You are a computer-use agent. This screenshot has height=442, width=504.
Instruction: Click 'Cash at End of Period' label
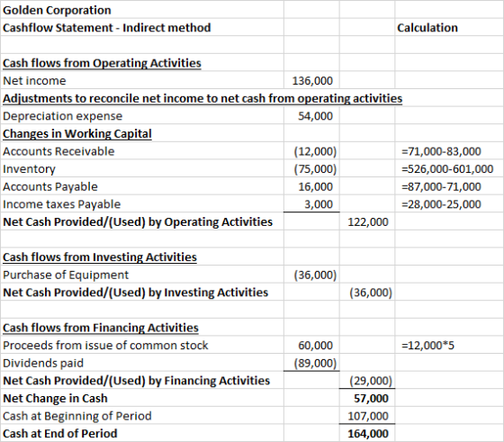coord(59,434)
